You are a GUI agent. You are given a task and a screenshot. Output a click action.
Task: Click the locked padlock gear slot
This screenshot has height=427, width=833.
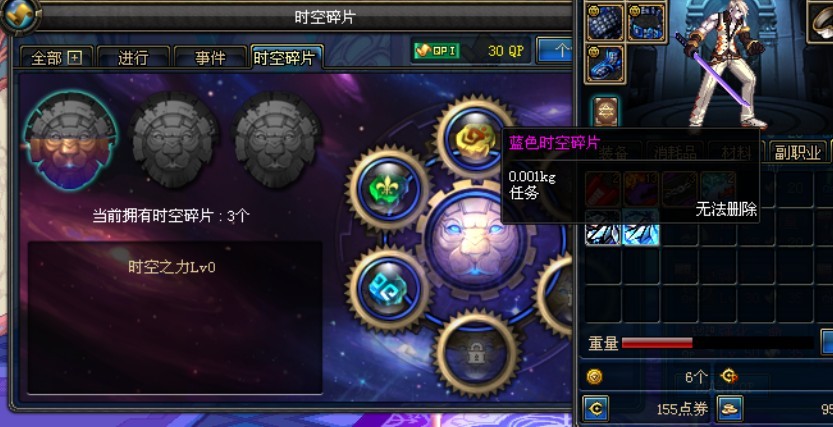tap(476, 354)
